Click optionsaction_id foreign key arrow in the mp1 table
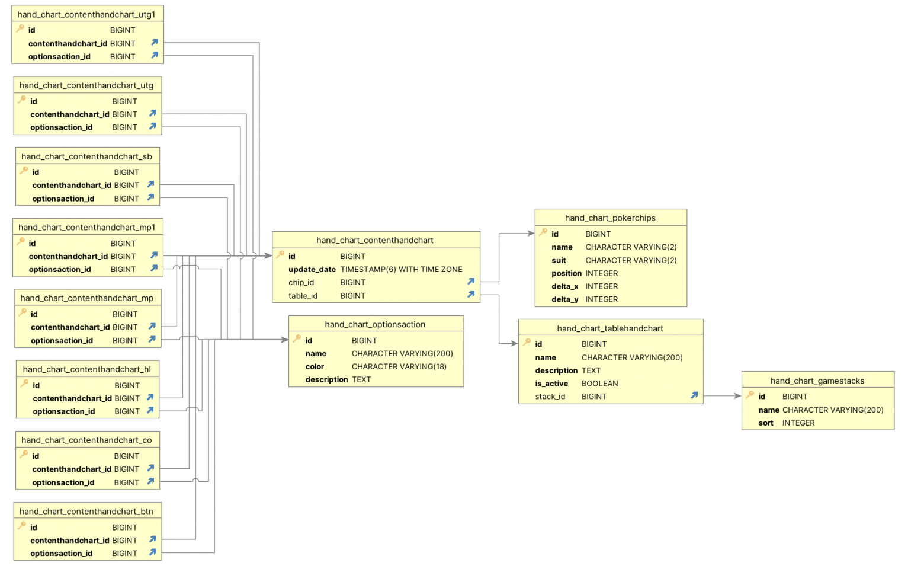 (154, 269)
